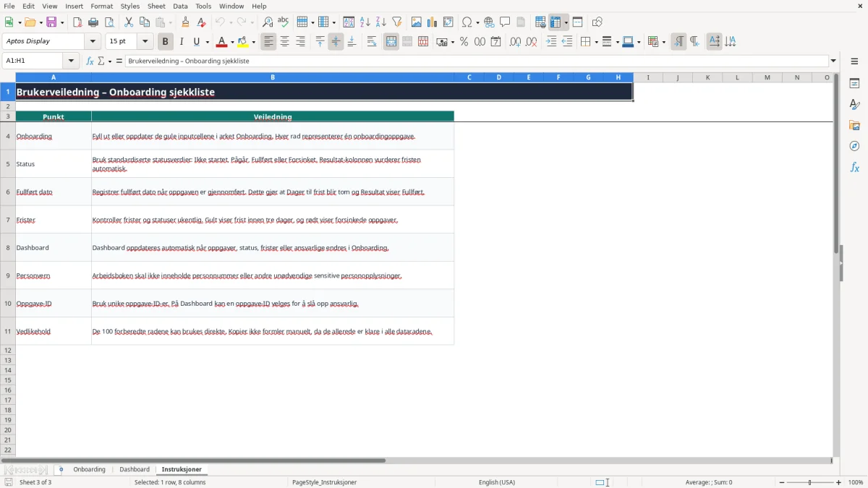Open the Sheet menu

(x=156, y=6)
